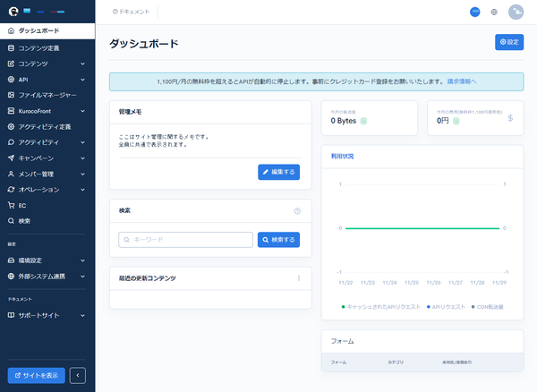Click the server icon beside KurocoFront
Viewport: 537px width, 392px height.
[x=11, y=111]
